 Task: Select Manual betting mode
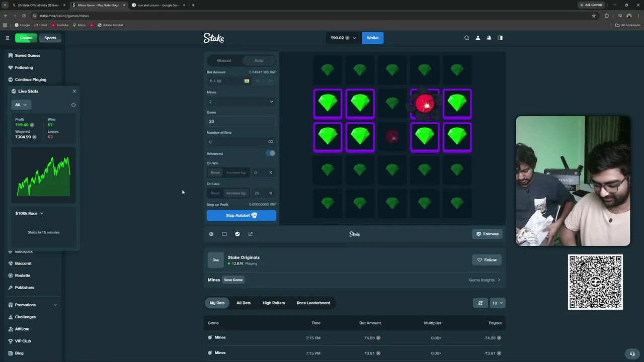224,60
